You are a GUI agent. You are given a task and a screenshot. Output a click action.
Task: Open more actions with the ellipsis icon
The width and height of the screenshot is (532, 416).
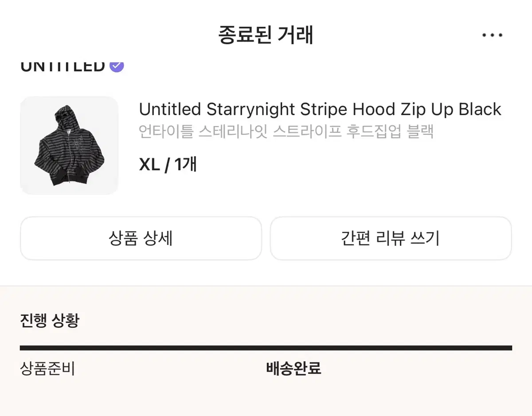(492, 35)
